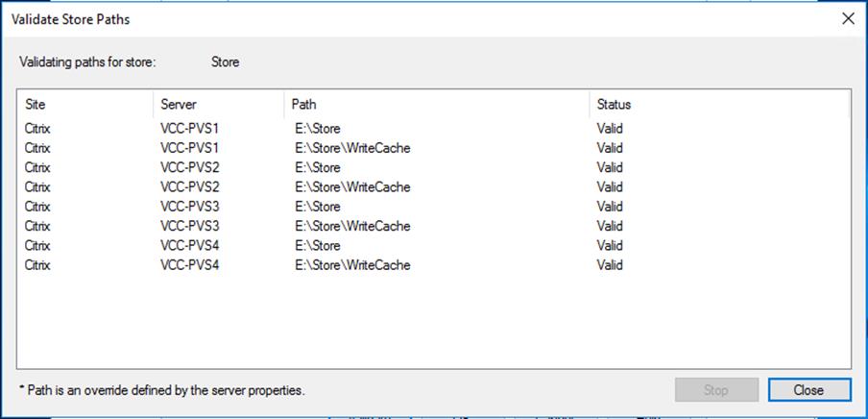Click the 'Validating paths for store:' label
868x419 pixels.
(x=88, y=62)
